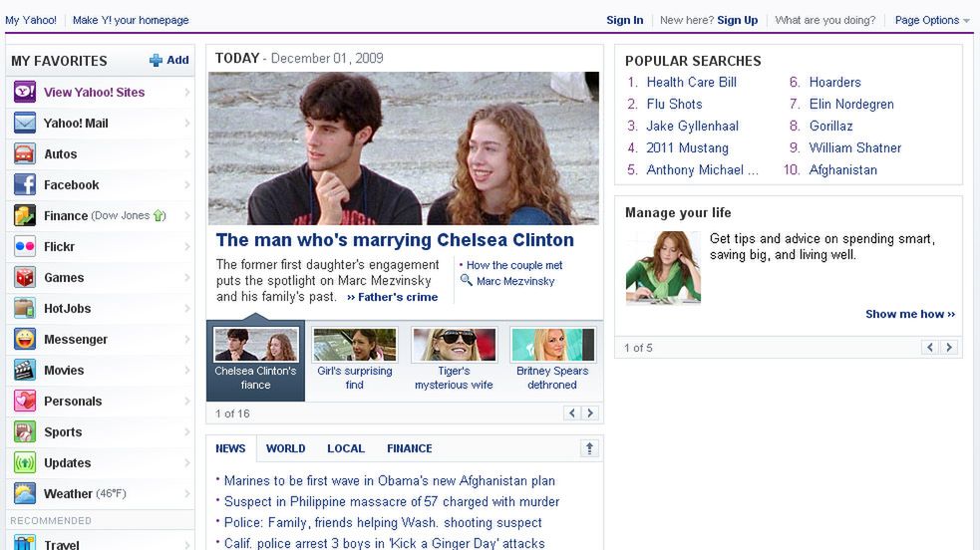
Task: Expand the Autos favorites arrow
Action: pos(186,154)
